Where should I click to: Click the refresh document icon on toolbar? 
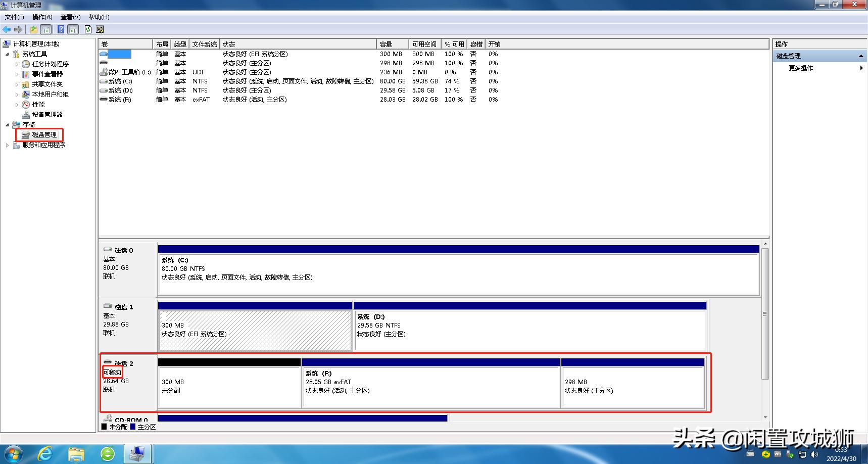click(x=87, y=29)
